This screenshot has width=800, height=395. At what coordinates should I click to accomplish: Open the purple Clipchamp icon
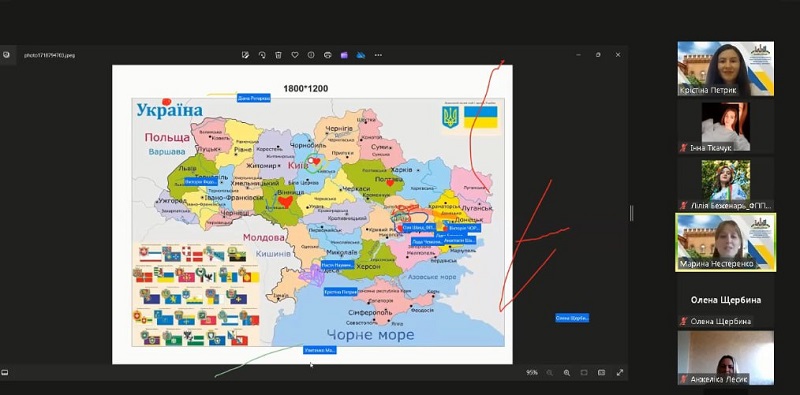click(x=344, y=55)
